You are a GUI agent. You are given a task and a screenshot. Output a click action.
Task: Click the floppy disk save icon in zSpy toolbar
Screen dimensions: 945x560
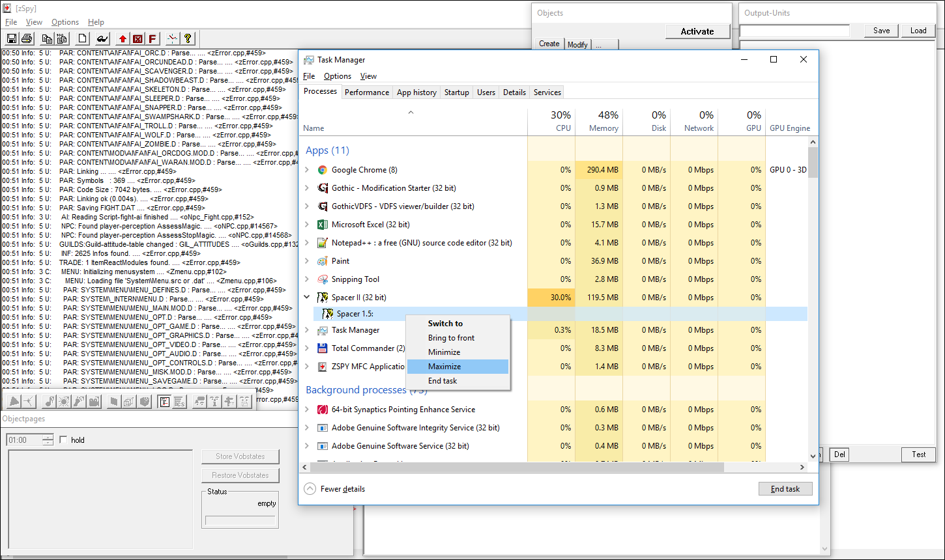[x=12, y=38]
